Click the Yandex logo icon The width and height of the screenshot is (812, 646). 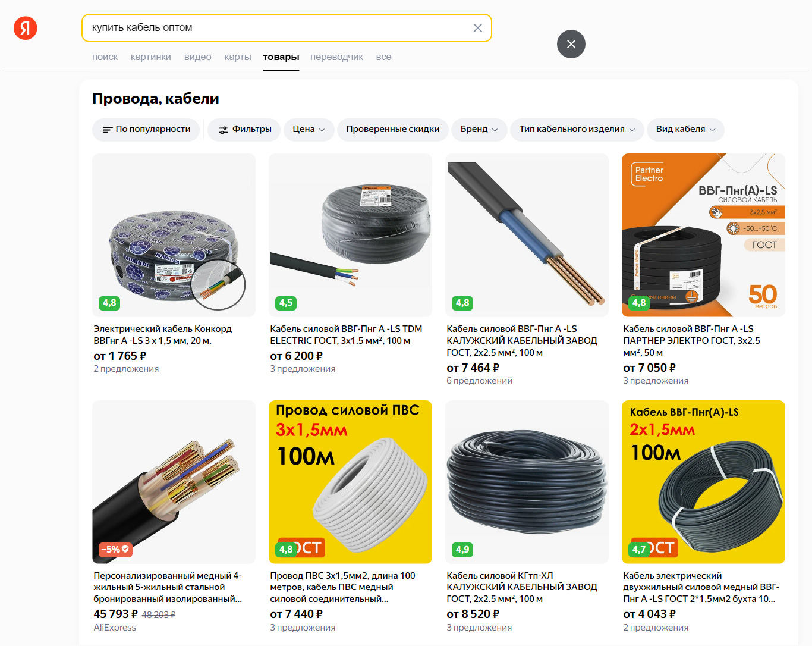point(26,28)
